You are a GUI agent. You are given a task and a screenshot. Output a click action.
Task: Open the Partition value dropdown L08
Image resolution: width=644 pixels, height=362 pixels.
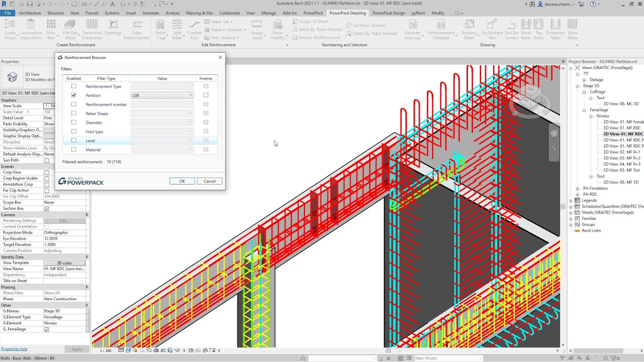click(x=162, y=96)
